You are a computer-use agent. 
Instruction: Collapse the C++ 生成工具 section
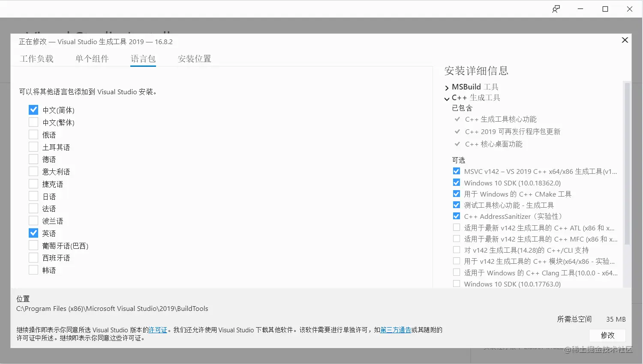[447, 98]
